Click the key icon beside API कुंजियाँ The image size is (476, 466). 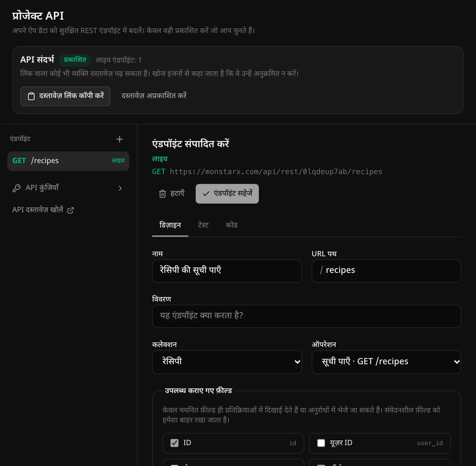pos(17,188)
